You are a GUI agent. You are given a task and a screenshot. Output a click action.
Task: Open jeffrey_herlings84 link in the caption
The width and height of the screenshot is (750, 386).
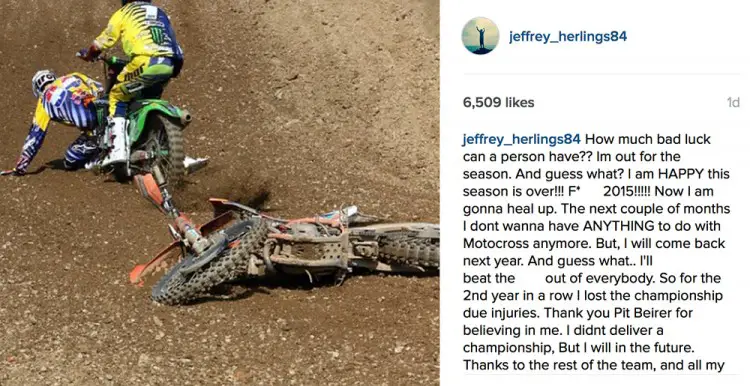(522, 140)
